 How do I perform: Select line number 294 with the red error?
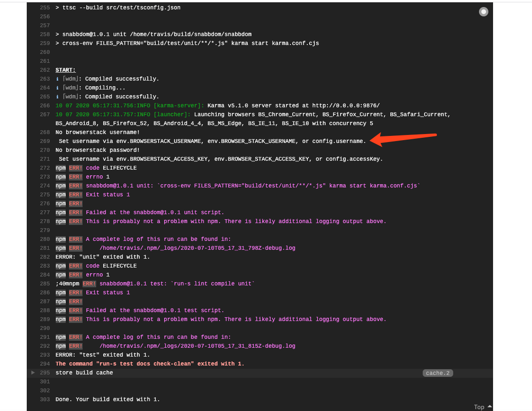(45, 364)
